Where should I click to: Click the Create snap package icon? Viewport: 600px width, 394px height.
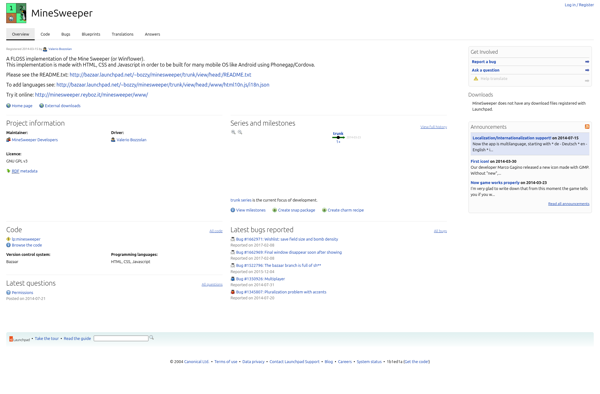[274, 210]
